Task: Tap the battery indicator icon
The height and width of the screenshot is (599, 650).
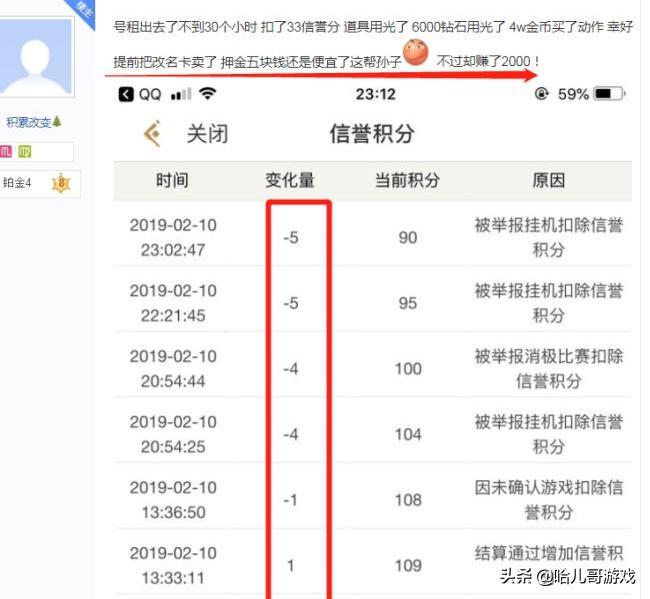Action: point(610,94)
